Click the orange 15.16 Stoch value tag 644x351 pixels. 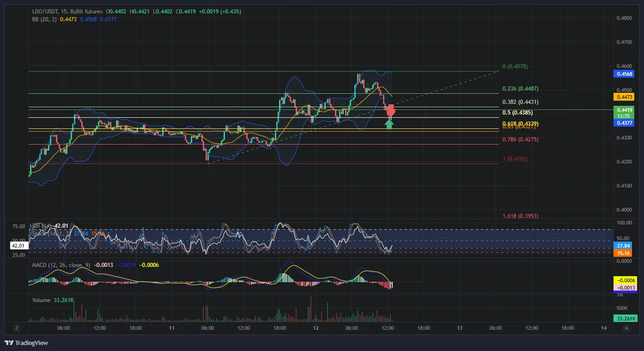point(623,253)
